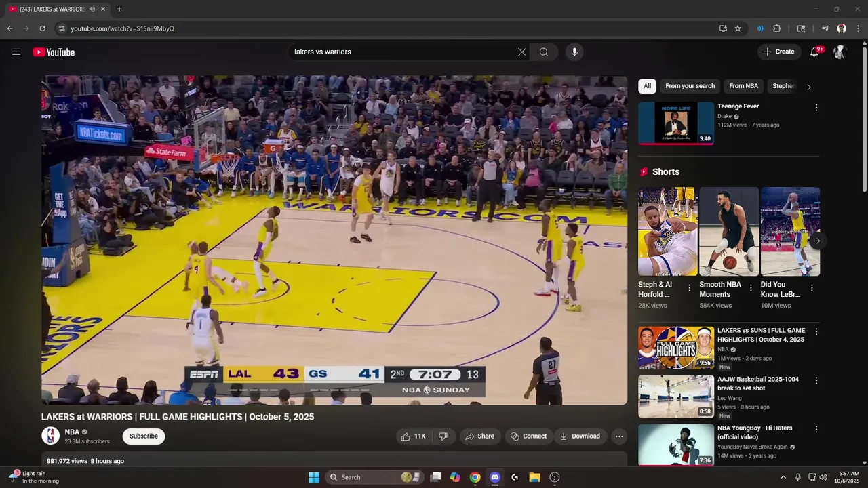Open options for Steph & Al Horford short
Image resolution: width=868 pixels, height=488 pixels.
coord(690,288)
